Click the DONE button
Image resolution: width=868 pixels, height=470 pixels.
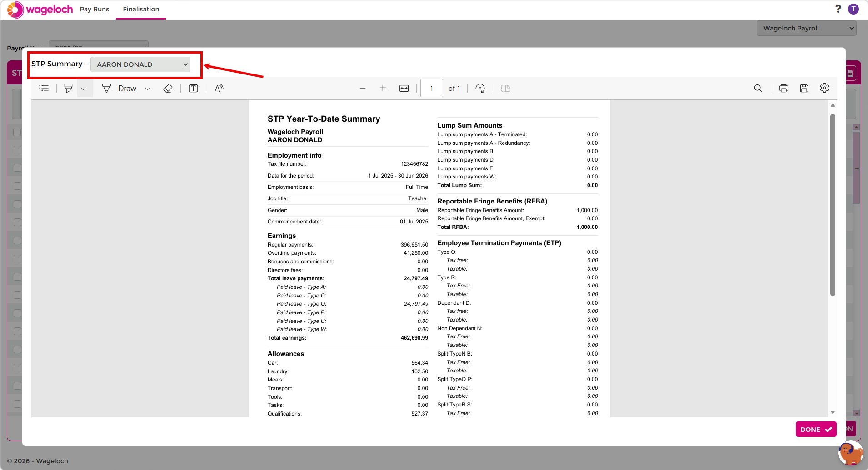(x=816, y=429)
